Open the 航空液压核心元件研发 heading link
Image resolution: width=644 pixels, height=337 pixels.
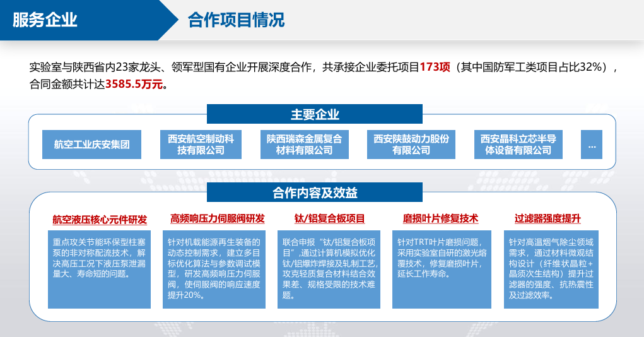pos(100,220)
